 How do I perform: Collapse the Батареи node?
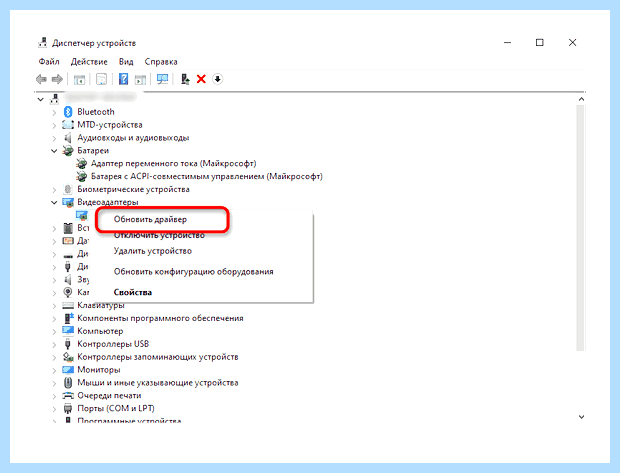(54, 151)
